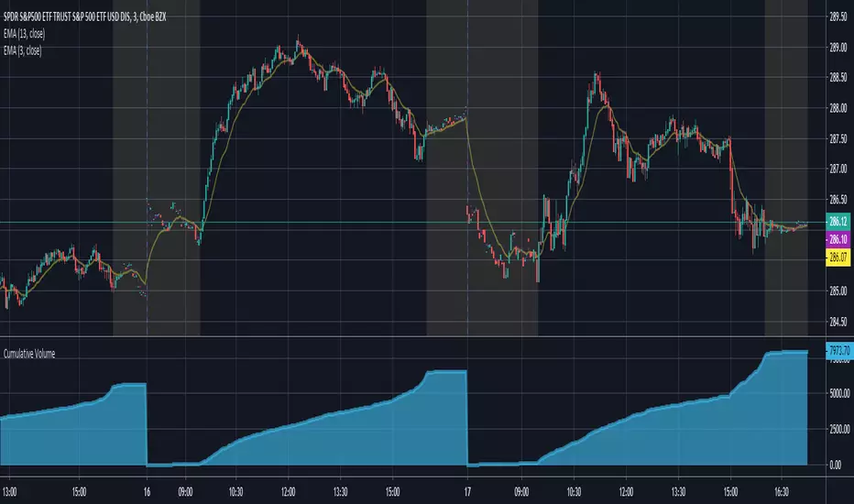Click the 287.50 price axis label

838,139
